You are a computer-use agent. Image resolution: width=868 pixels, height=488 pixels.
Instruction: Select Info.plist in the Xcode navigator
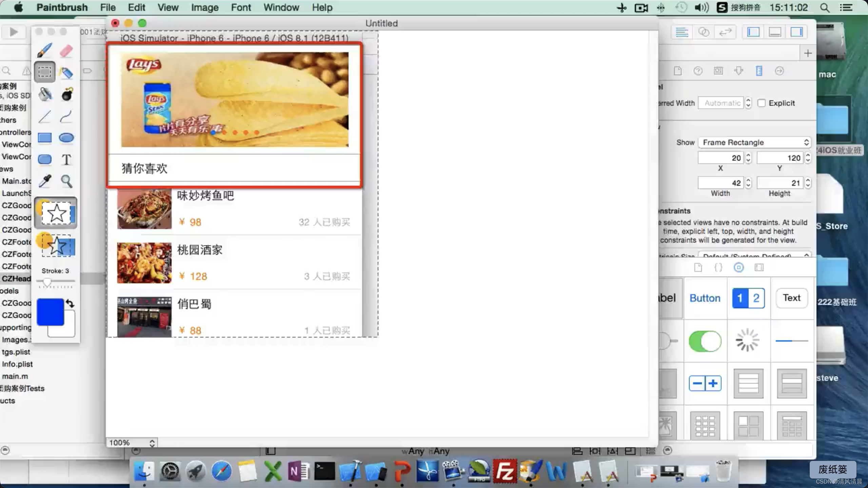[17, 364]
